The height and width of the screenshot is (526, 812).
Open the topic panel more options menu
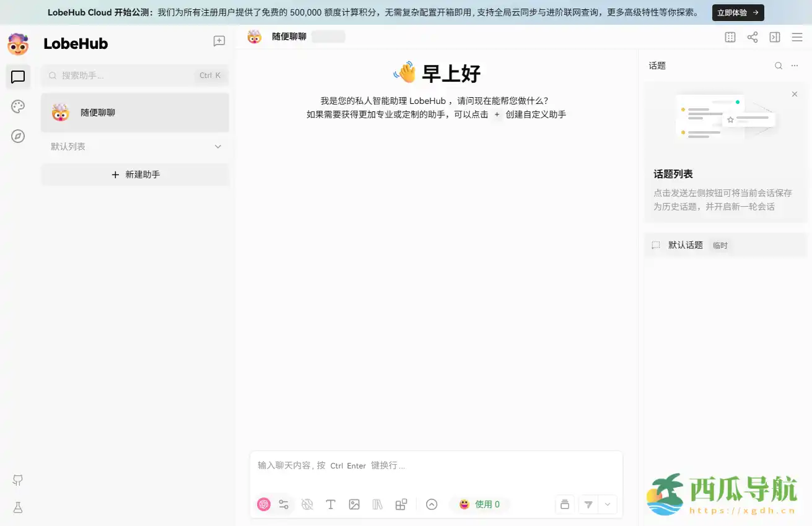(x=795, y=65)
